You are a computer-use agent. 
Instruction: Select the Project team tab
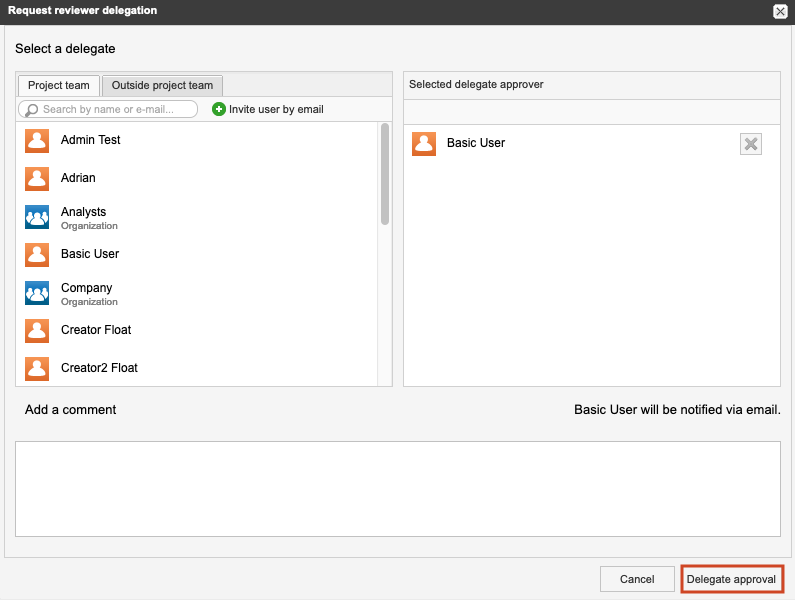coord(59,86)
